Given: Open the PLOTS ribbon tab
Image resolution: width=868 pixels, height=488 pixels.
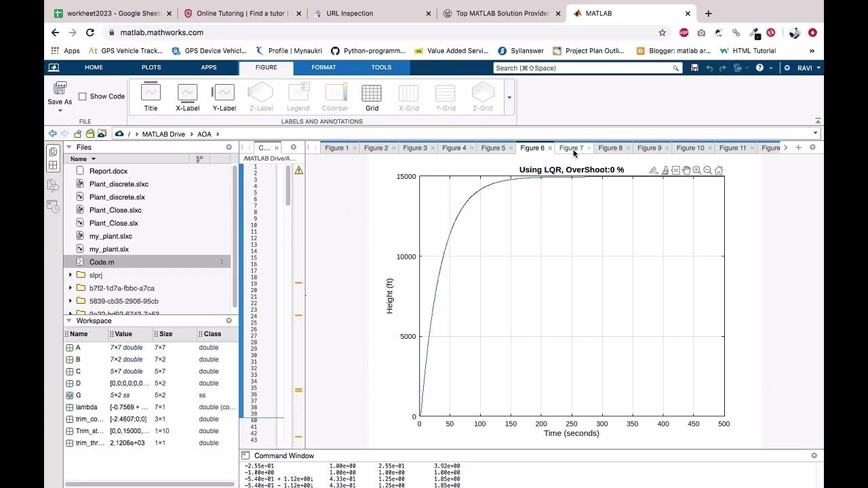Looking at the screenshot, I should click(x=151, y=67).
